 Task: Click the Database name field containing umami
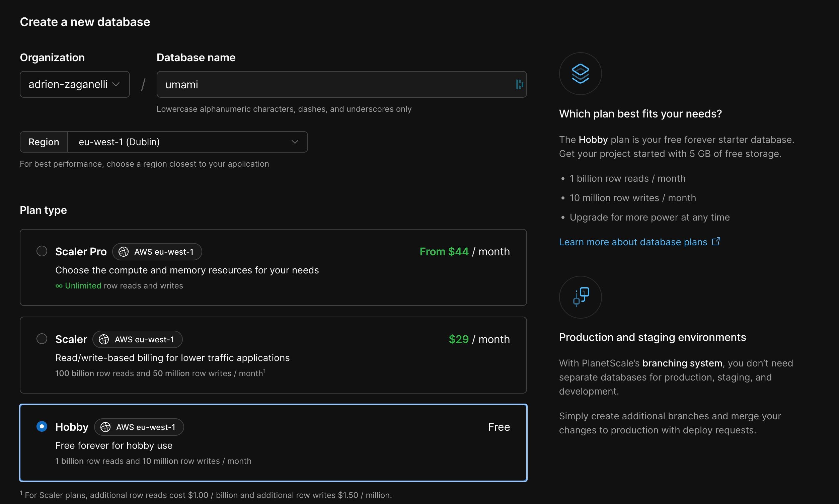342,84
